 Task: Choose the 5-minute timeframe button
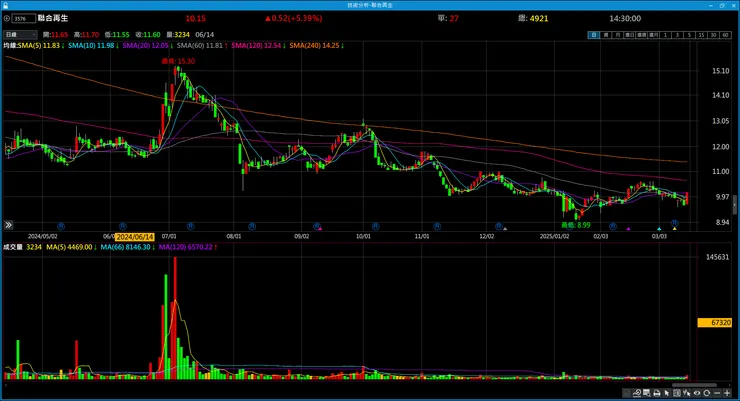point(690,35)
